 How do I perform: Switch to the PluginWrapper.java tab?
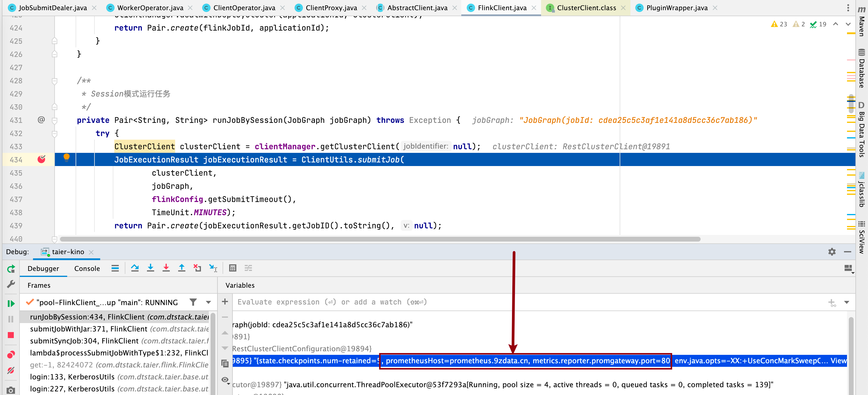[677, 8]
